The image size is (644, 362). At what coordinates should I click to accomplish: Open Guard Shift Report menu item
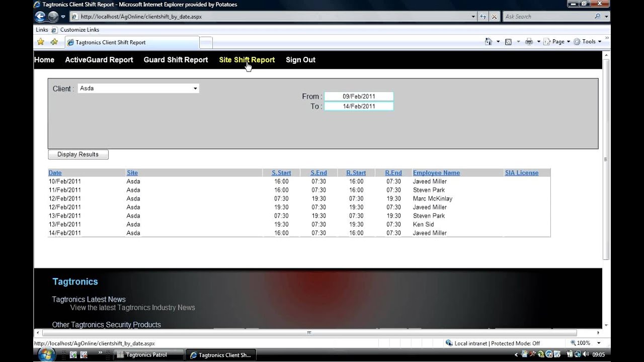(x=176, y=60)
